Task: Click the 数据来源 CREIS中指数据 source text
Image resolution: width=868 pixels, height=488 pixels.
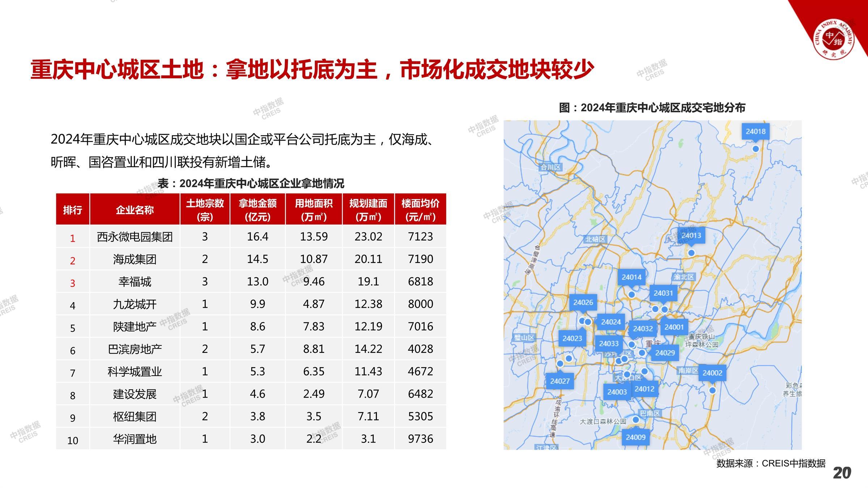Action: coord(771,463)
